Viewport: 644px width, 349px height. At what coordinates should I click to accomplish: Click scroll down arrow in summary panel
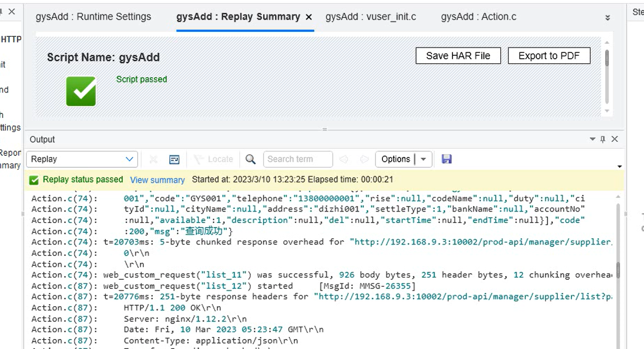point(607,111)
